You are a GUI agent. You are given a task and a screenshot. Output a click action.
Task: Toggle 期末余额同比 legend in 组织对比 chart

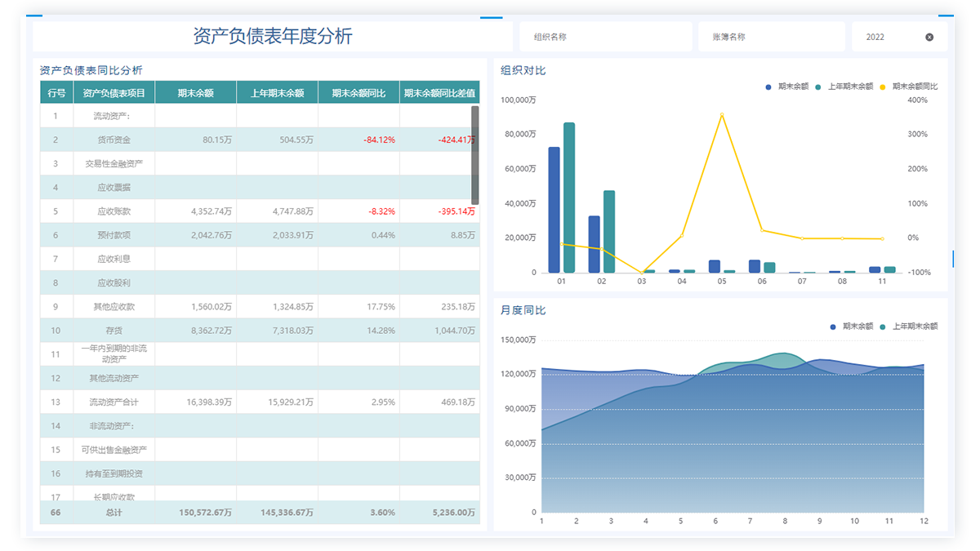coord(909,87)
